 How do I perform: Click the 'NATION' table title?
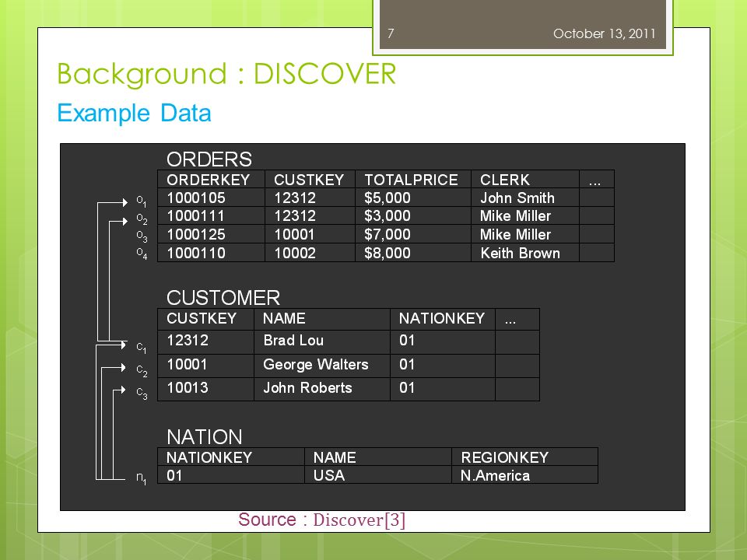(x=205, y=437)
